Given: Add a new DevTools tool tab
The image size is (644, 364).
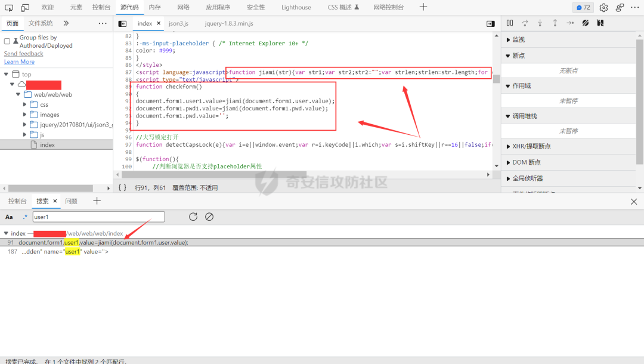Looking at the screenshot, I should click(423, 7).
